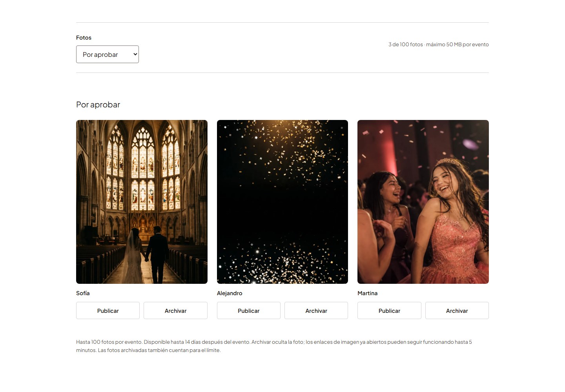
Task: Archive Sofía's photo
Action: [x=175, y=310]
